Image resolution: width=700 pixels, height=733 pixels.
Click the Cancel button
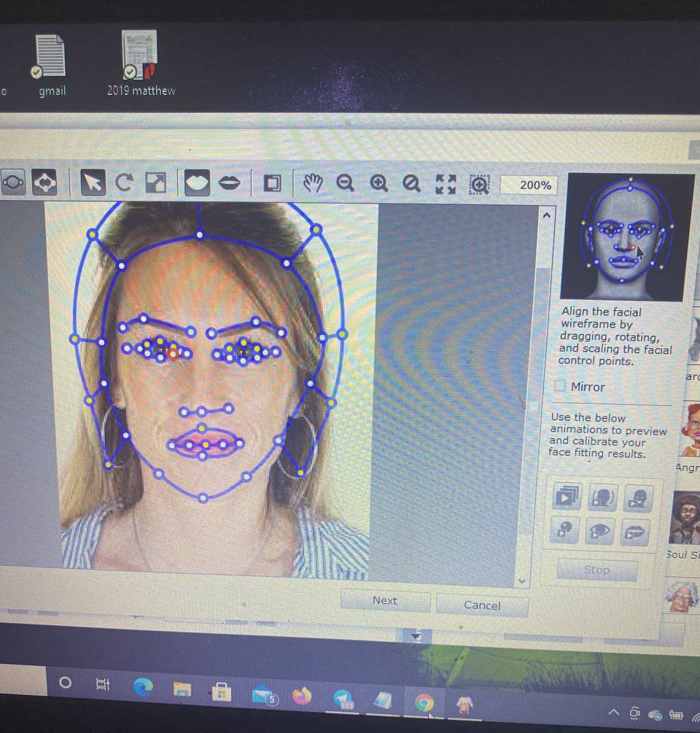[482, 605]
